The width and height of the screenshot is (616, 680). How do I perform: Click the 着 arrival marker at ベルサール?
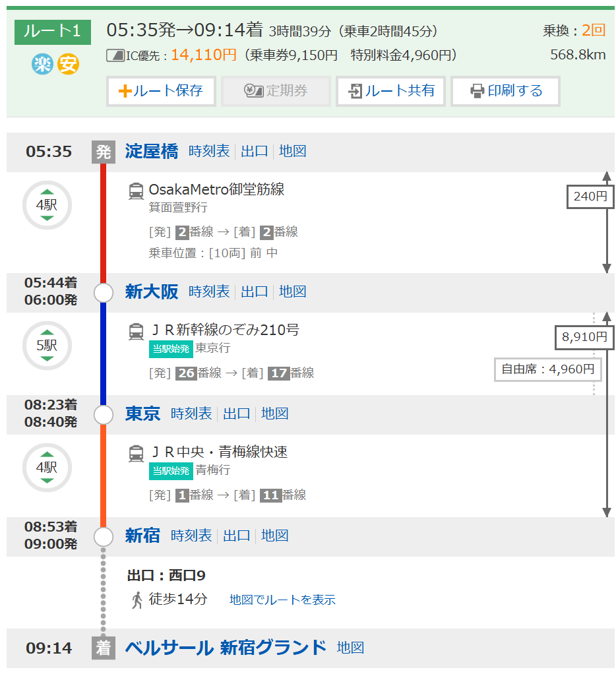pyautogui.click(x=104, y=648)
